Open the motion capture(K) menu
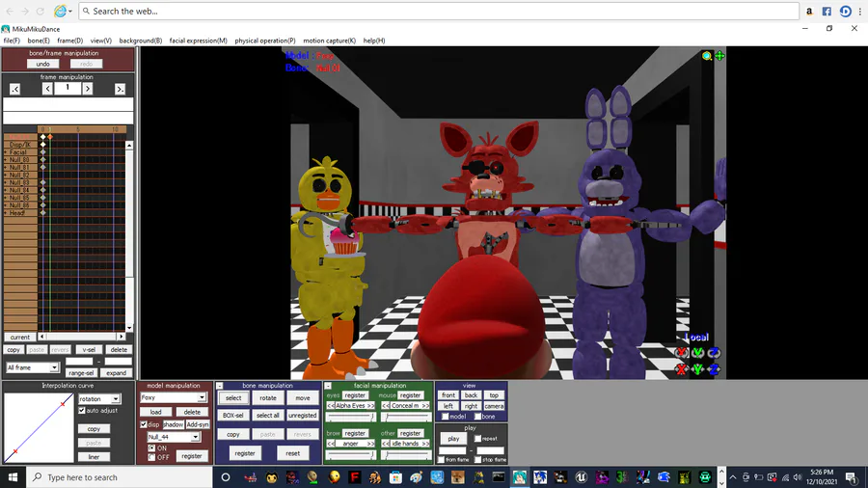Viewport: 868px width, 488px height. [x=330, y=41]
